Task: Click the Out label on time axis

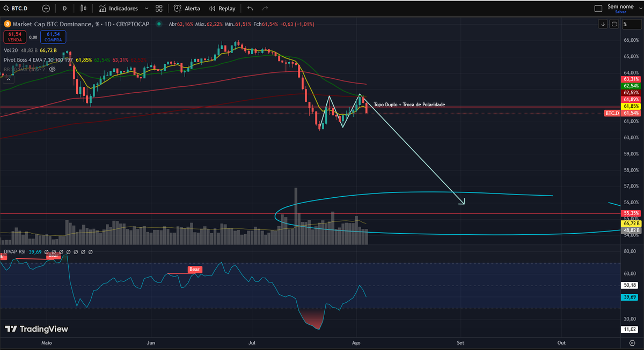Action: [561, 342]
